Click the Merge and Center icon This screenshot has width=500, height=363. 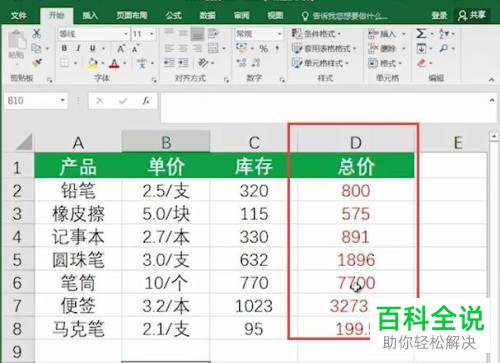[x=213, y=49]
